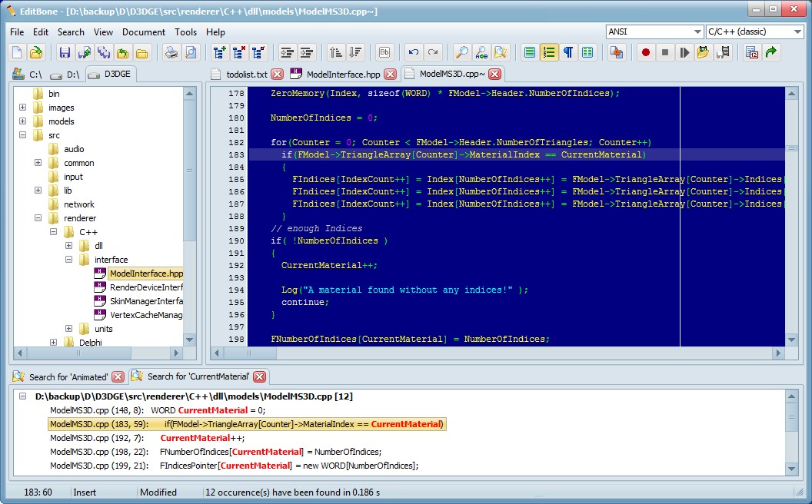Redo the last undone edit

click(433, 52)
